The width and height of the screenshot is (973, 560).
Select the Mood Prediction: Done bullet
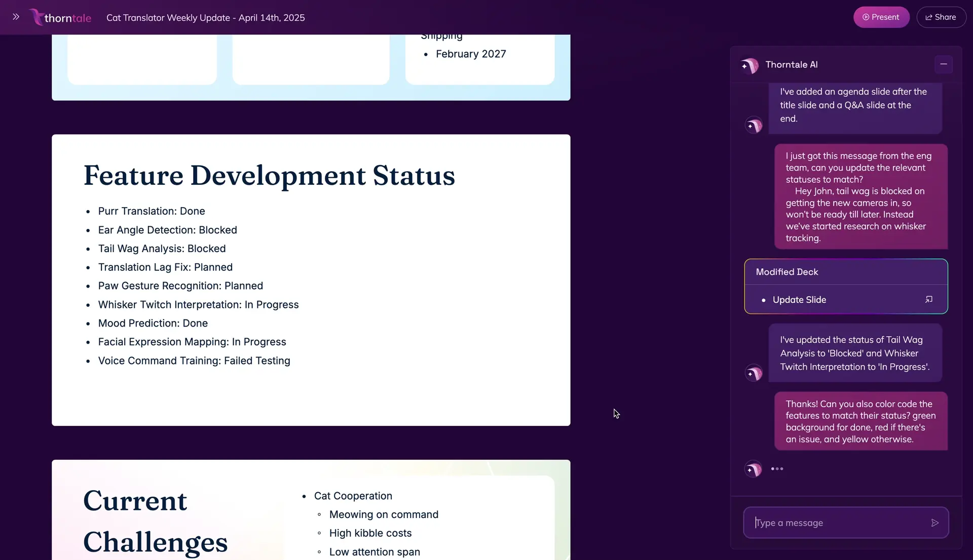point(153,324)
